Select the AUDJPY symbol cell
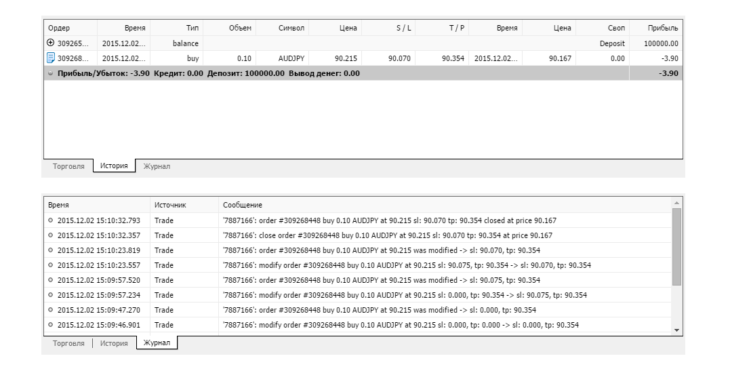 pos(291,58)
